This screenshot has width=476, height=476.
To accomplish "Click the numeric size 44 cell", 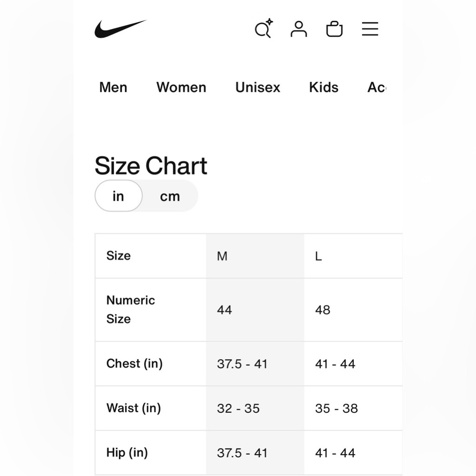I will coord(255,310).
